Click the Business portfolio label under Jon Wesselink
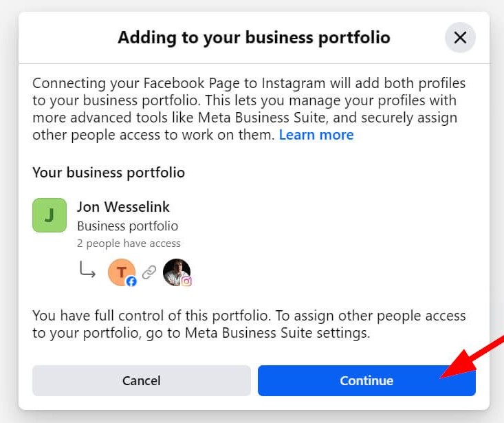 [127, 226]
